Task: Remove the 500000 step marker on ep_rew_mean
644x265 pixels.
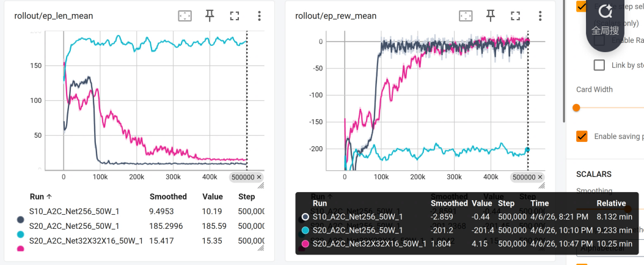Action: coord(540,177)
